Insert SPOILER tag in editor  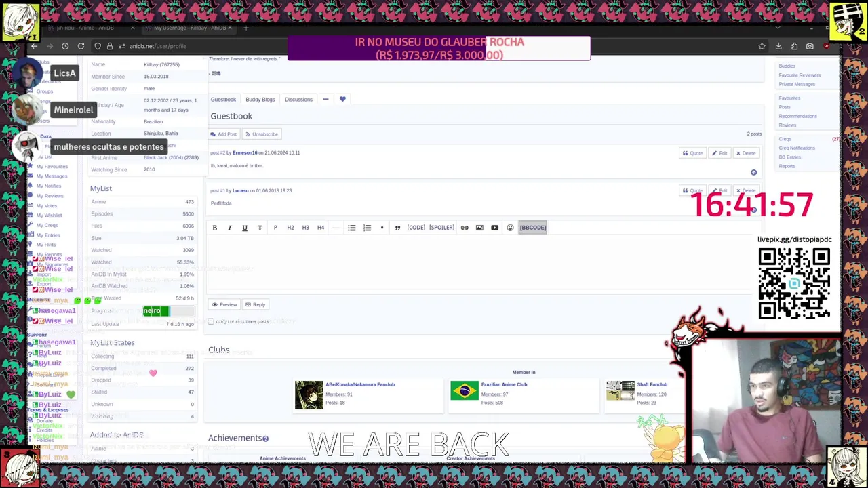(441, 228)
